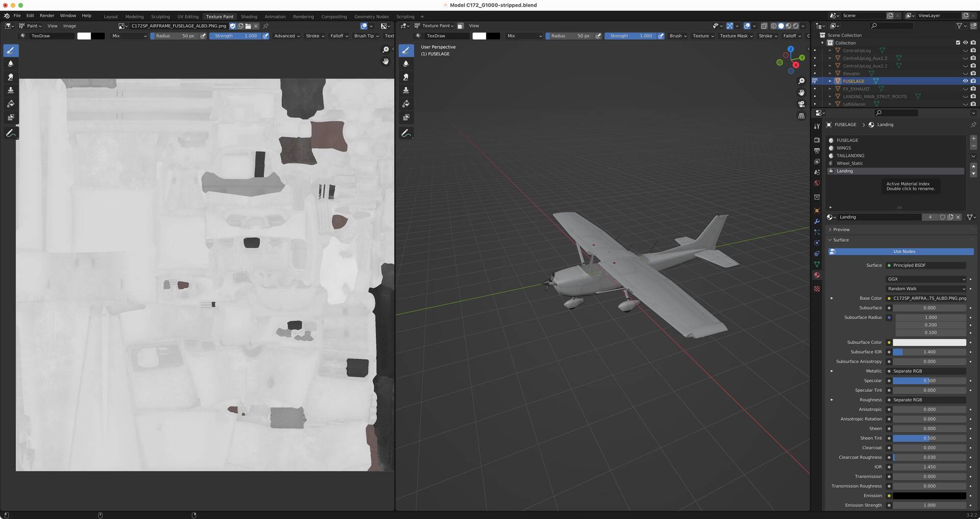Open the GGX distribution dropdown
The height and width of the screenshot is (519, 980).
tap(926, 279)
